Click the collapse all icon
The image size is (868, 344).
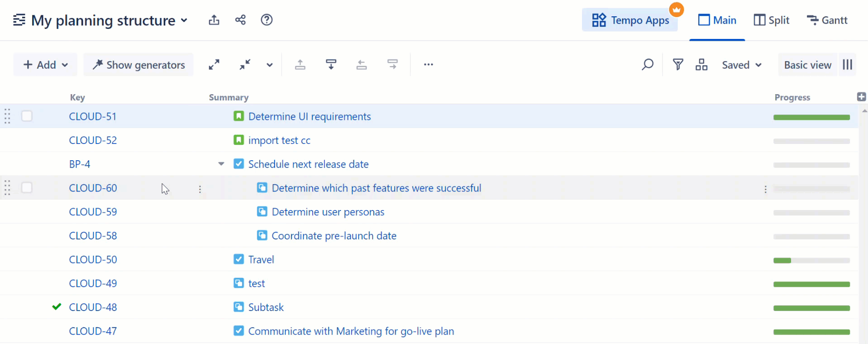tap(245, 65)
